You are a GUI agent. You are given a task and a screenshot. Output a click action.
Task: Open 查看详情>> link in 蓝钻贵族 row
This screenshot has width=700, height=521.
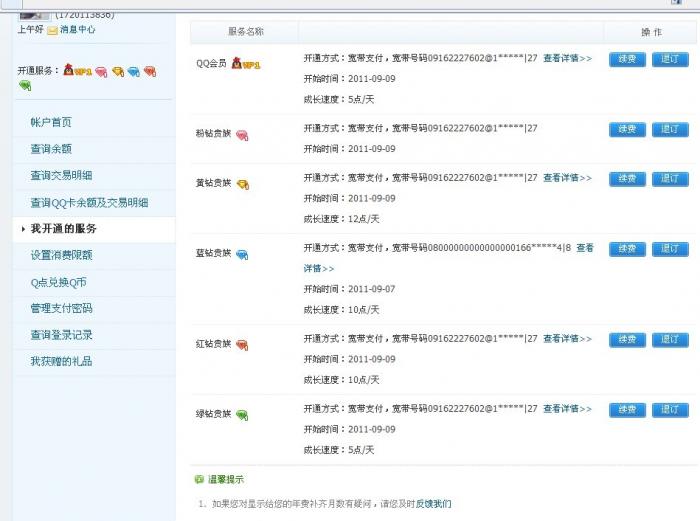[585, 248]
